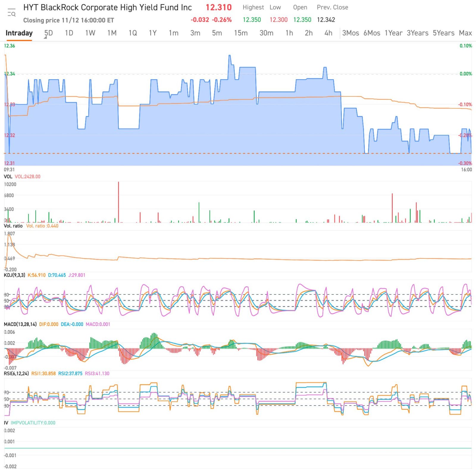Click the RSI2:37.875 value

[70, 373]
